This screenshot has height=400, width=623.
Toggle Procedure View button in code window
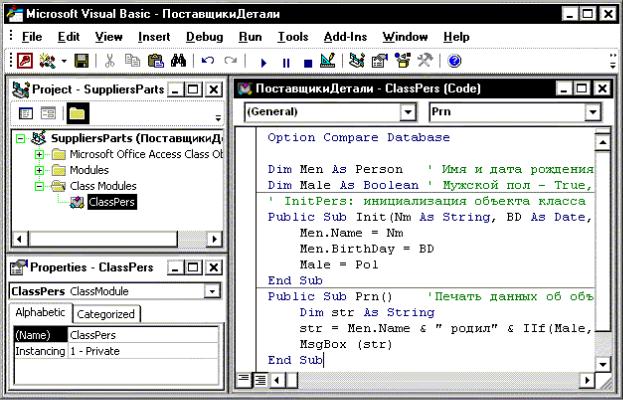pyautogui.click(x=243, y=380)
